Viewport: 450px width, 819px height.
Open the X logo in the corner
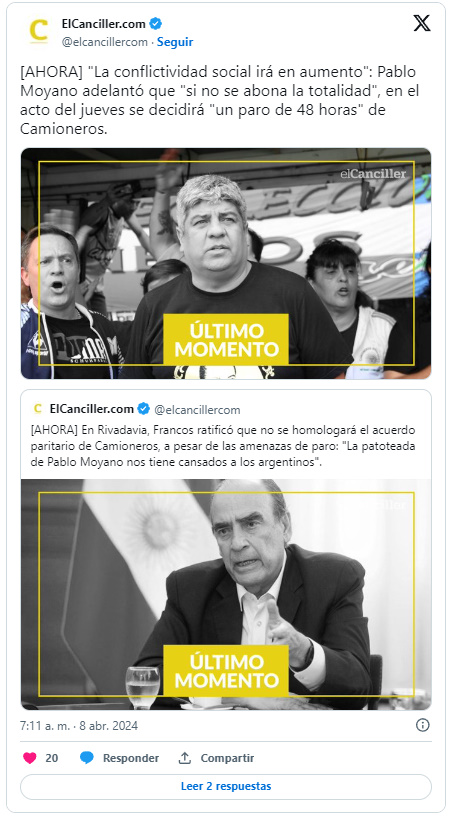click(x=422, y=23)
